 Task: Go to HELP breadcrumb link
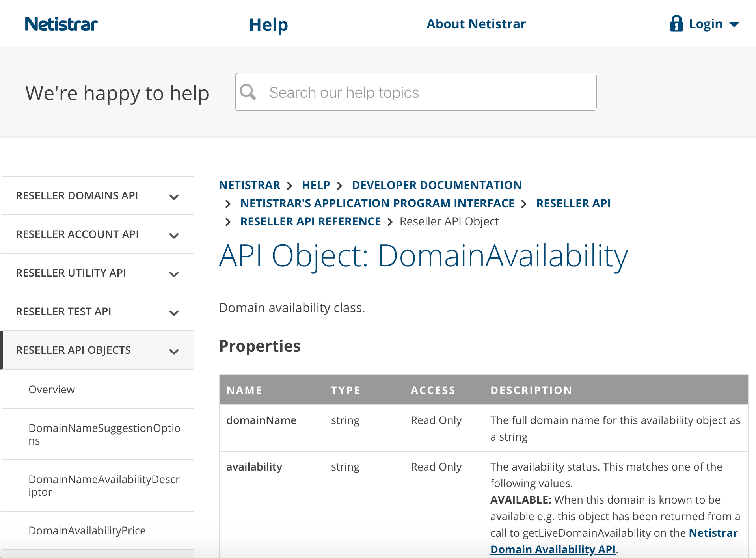(316, 185)
